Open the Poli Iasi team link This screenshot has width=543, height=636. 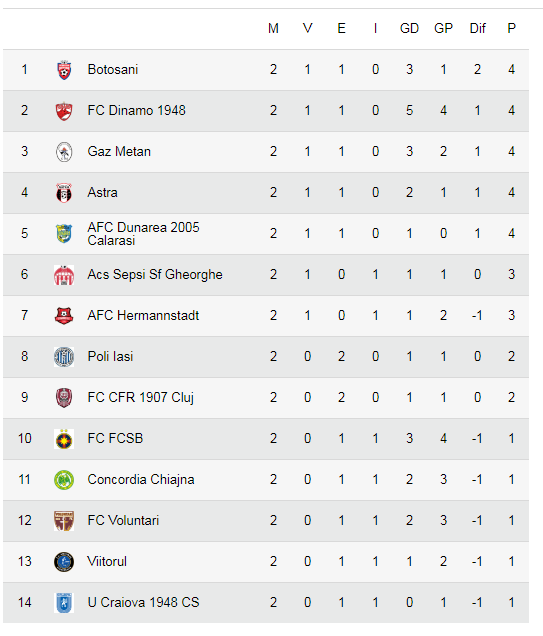[x=110, y=357]
